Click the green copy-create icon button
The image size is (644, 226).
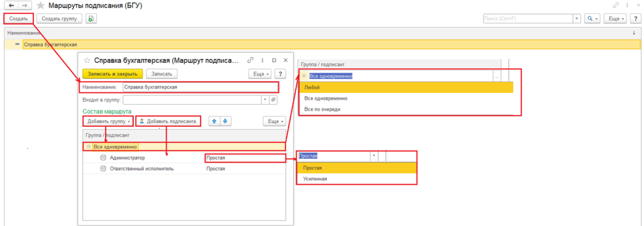pyautogui.click(x=91, y=18)
